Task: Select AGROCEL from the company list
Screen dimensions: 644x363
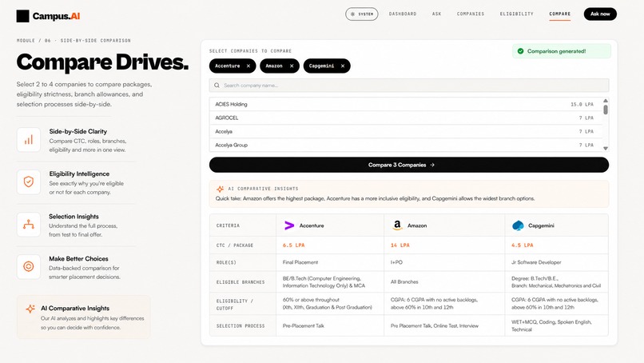Action: 406,118
